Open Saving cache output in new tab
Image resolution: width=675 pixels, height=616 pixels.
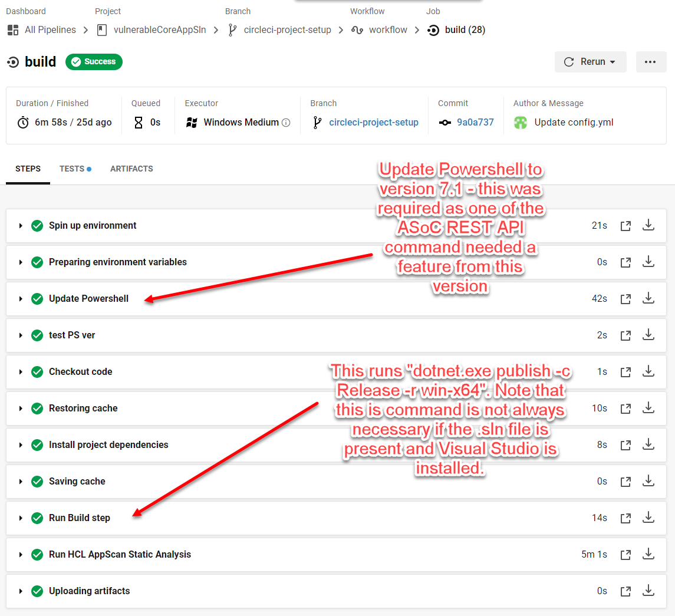pyautogui.click(x=625, y=482)
